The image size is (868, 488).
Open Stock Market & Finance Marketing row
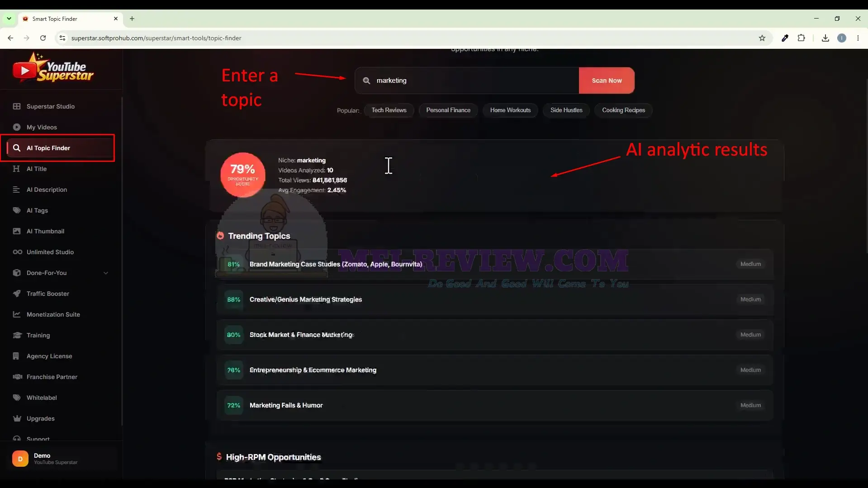point(494,335)
